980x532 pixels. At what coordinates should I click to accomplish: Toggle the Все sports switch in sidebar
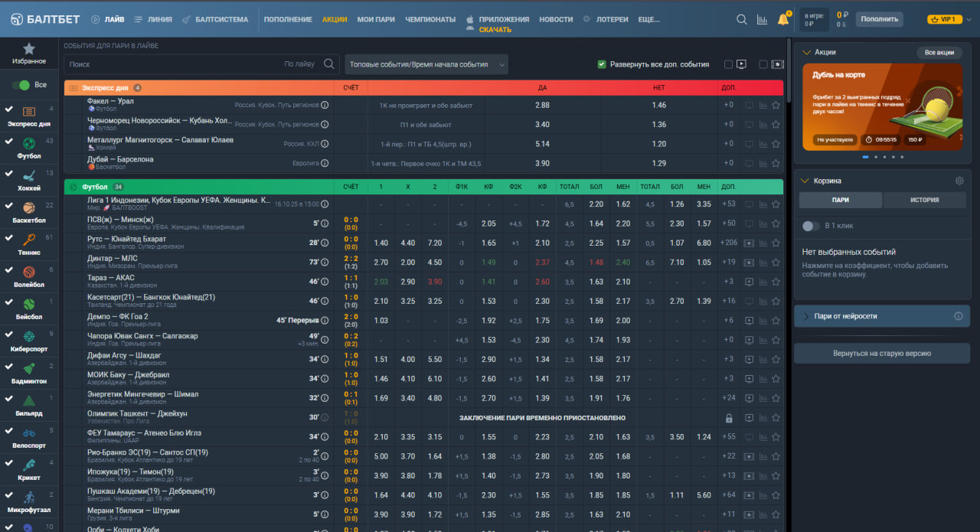pos(21,85)
